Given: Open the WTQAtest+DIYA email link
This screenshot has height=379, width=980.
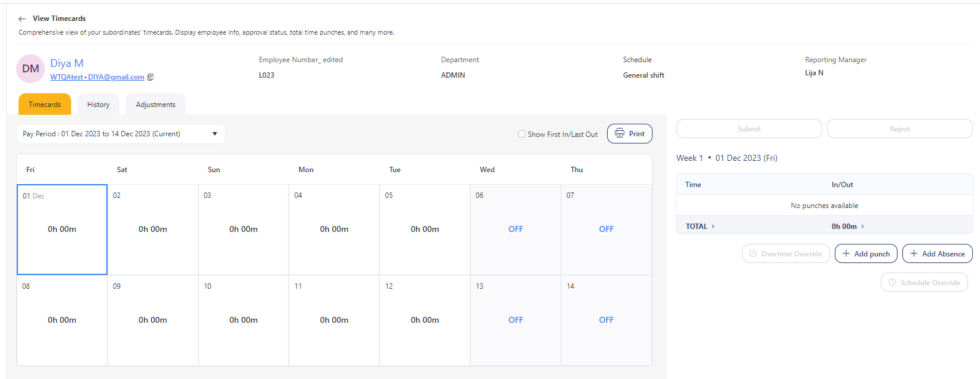Looking at the screenshot, I should [x=97, y=77].
